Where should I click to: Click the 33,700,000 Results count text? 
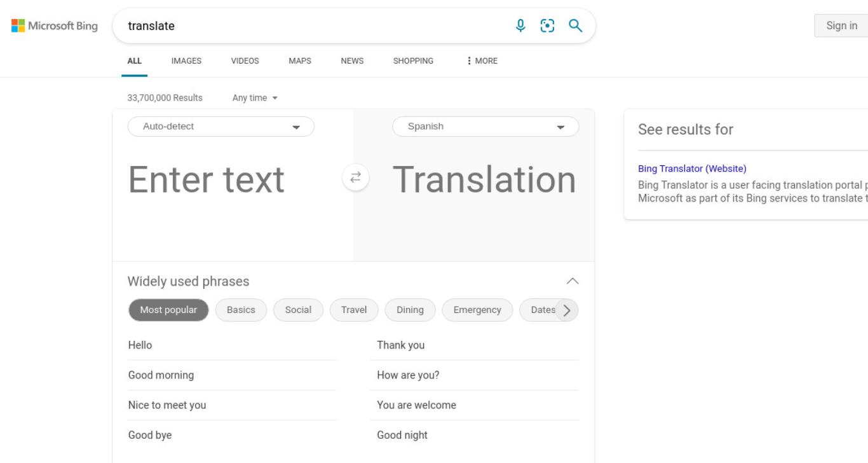pyautogui.click(x=165, y=98)
